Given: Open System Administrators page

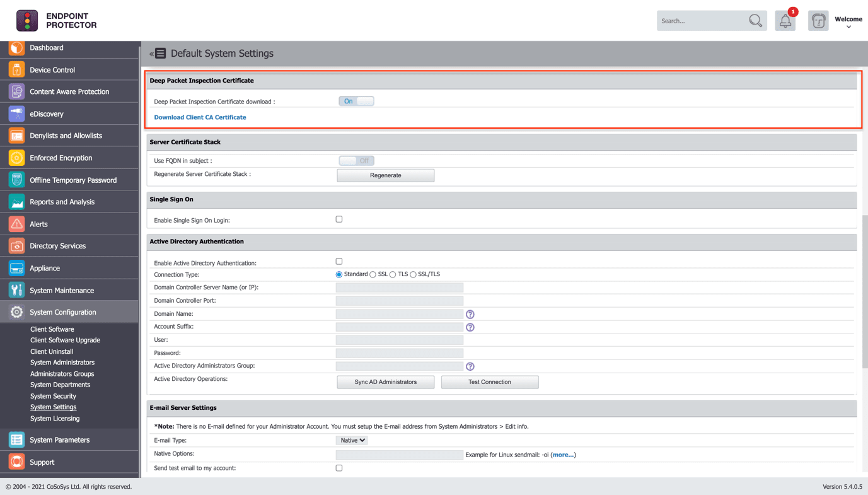Looking at the screenshot, I should [62, 363].
